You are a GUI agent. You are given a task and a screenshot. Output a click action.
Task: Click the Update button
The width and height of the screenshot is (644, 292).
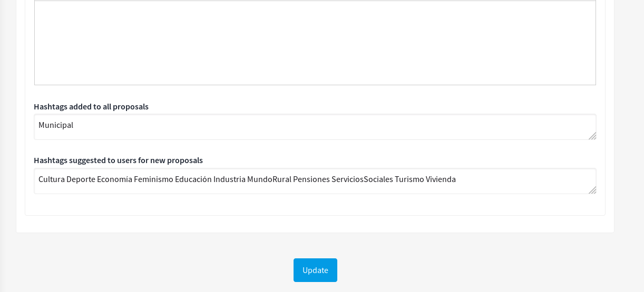315,270
